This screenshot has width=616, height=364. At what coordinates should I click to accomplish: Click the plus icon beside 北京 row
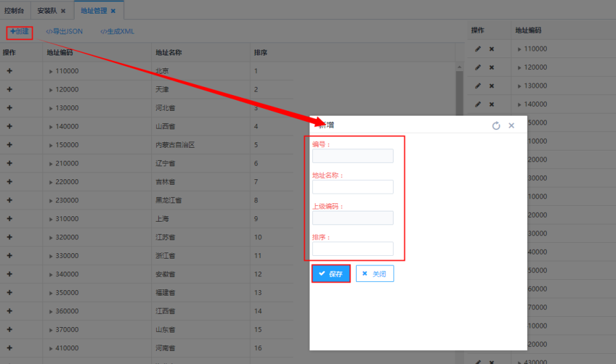(x=10, y=70)
